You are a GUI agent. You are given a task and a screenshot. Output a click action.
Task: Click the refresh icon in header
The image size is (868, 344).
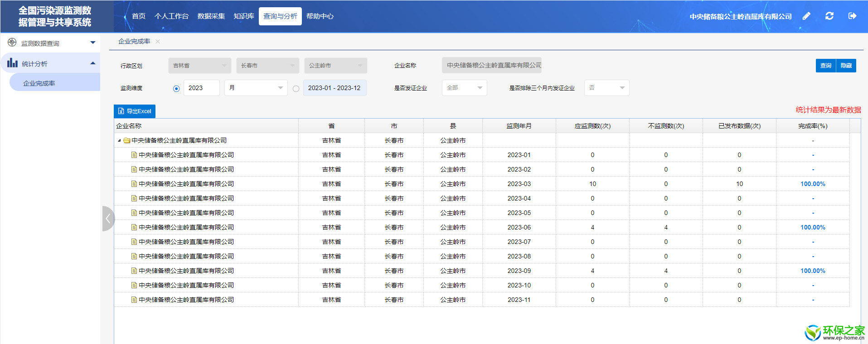(829, 16)
